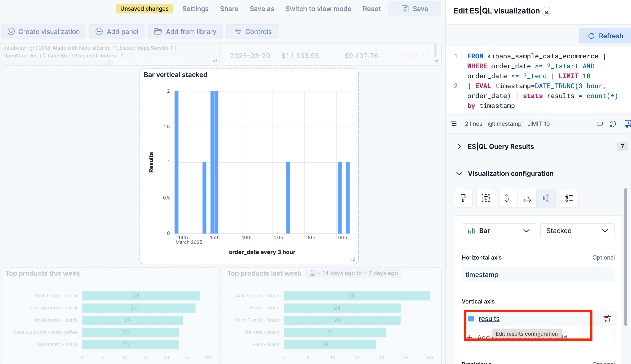Open the brush appearance settings icon
This screenshot has width=631, height=364.
coord(463,198)
